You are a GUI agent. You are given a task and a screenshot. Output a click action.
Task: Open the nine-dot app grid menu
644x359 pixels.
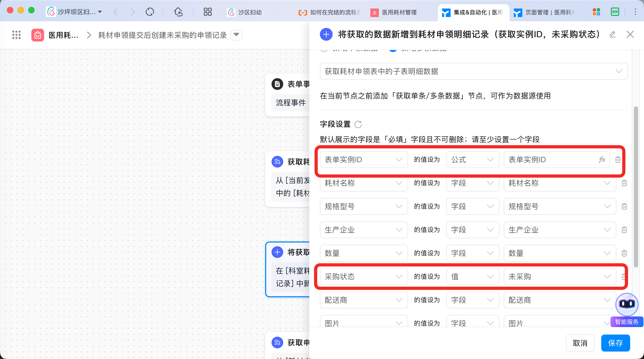16,35
